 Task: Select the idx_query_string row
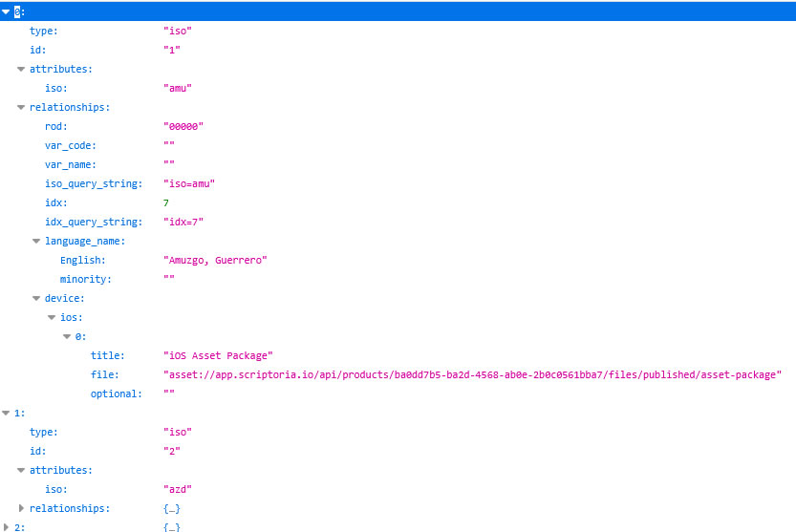(x=93, y=222)
